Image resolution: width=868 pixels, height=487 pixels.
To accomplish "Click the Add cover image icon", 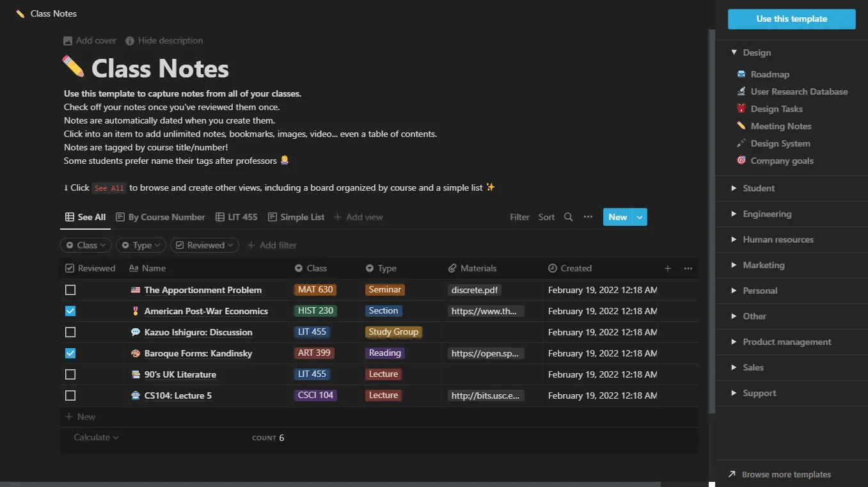I will pos(68,40).
